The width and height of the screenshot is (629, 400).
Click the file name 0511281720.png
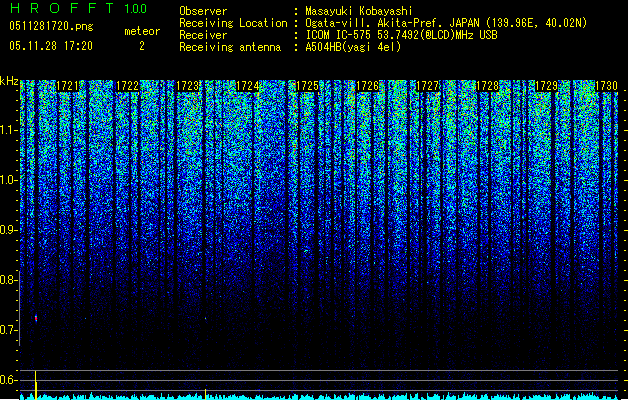pyautogui.click(x=51, y=26)
